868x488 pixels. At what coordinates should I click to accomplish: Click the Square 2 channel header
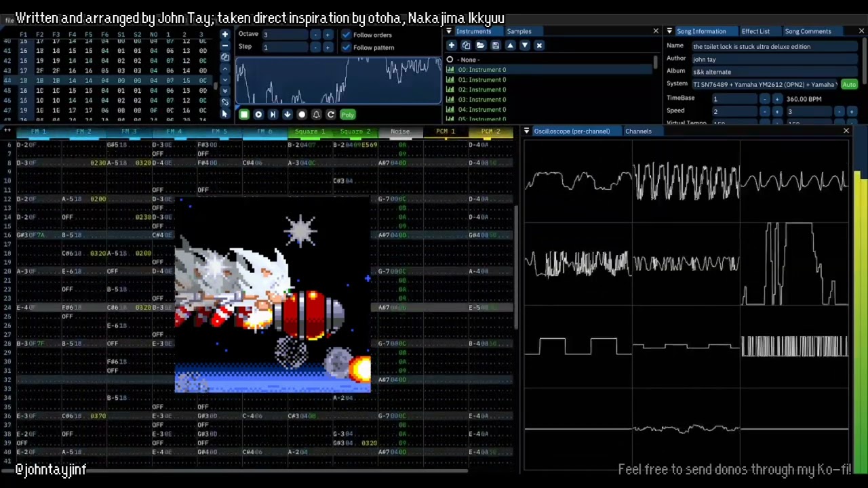[355, 131]
